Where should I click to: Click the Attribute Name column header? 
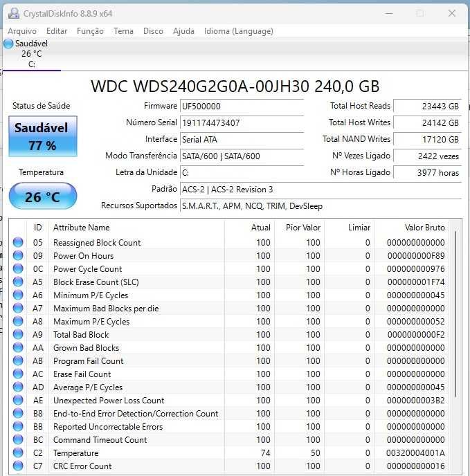click(137, 228)
